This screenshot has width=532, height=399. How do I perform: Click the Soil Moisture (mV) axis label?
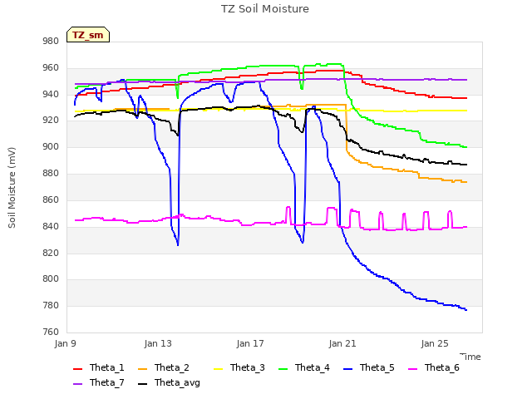pyautogui.click(x=12, y=188)
